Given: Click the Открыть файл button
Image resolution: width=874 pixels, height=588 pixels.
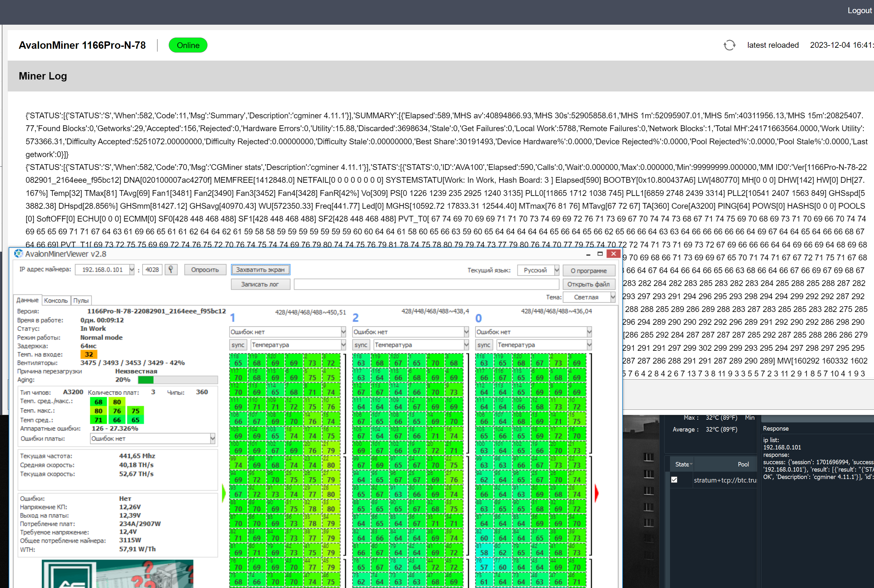Looking at the screenshot, I should (x=589, y=284).
